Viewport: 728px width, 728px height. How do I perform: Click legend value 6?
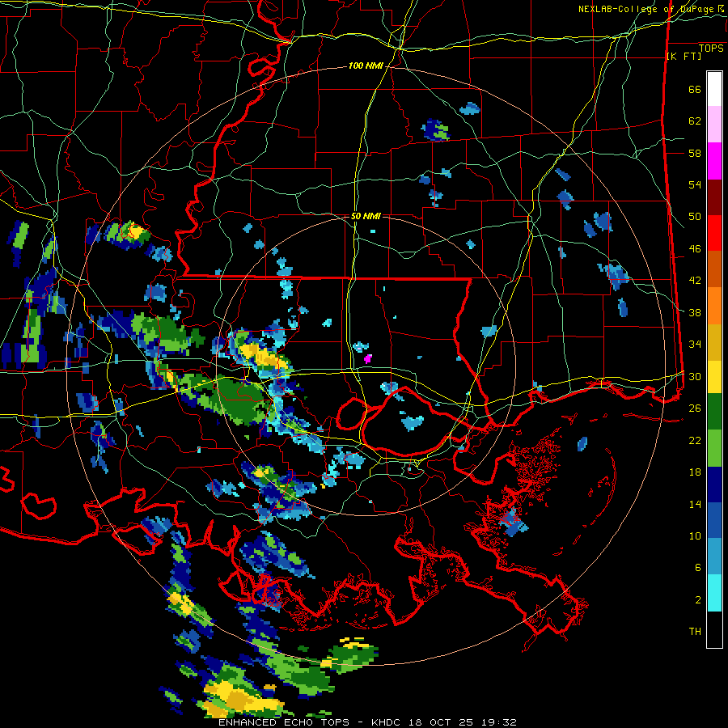point(698,567)
